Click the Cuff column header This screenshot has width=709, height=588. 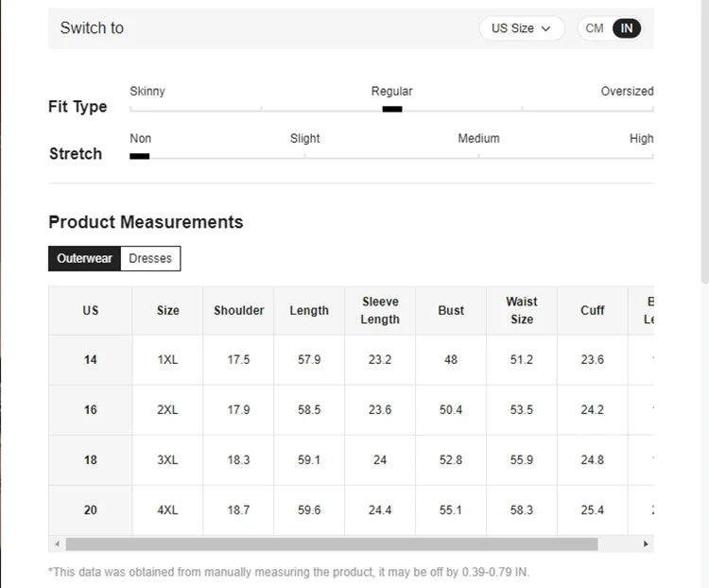click(x=593, y=310)
